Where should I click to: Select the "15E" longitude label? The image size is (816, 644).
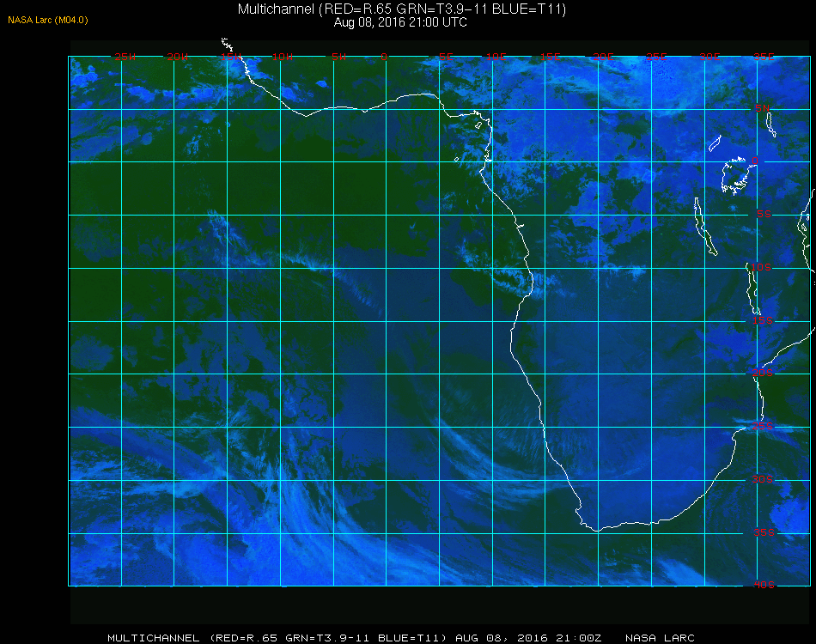(x=550, y=57)
